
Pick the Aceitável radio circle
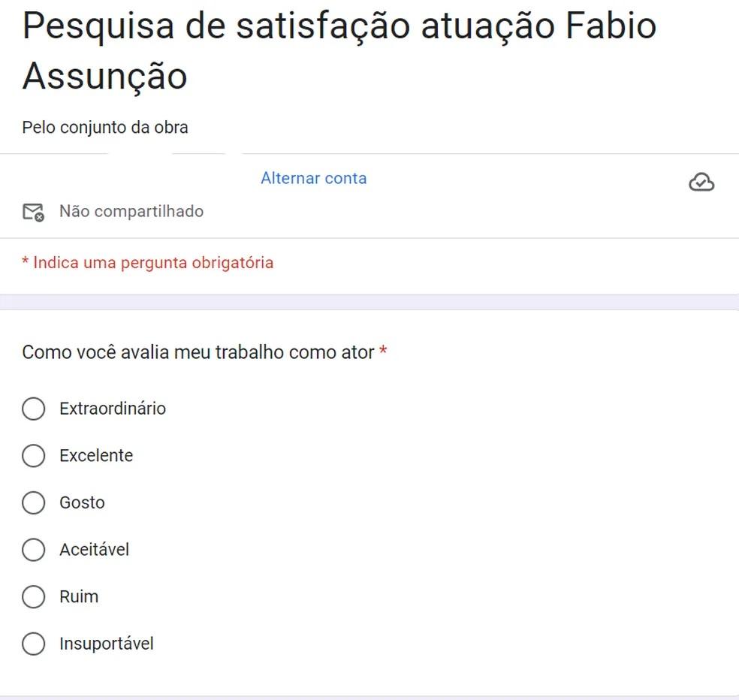pyautogui.click(x=34, y=550)
